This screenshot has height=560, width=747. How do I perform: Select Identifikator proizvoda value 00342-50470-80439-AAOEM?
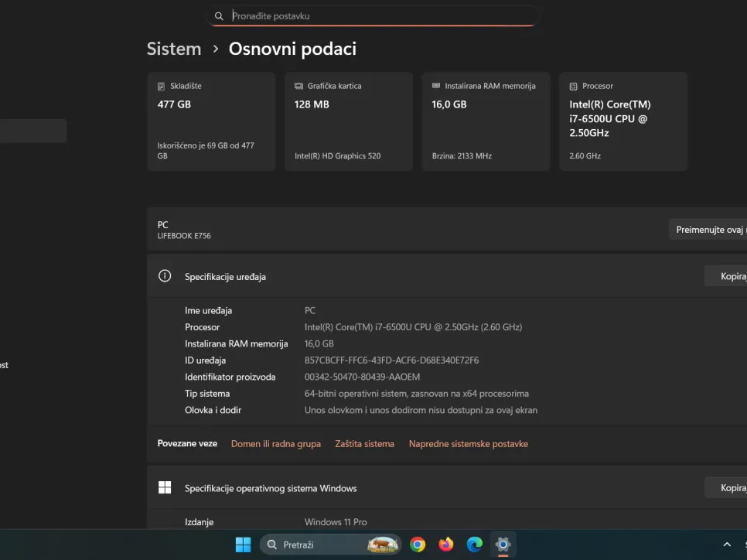pyautogui.click(x=362, y=377)
